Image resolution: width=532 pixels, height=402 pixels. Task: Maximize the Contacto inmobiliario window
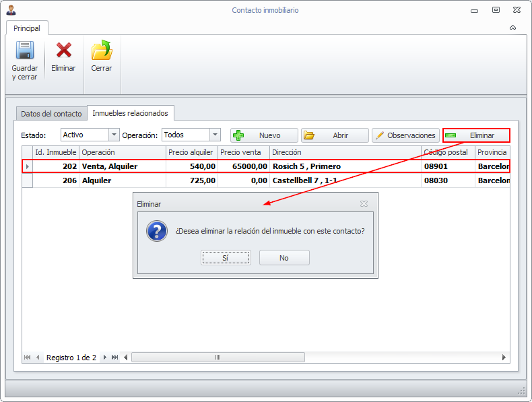pos(496,10)
